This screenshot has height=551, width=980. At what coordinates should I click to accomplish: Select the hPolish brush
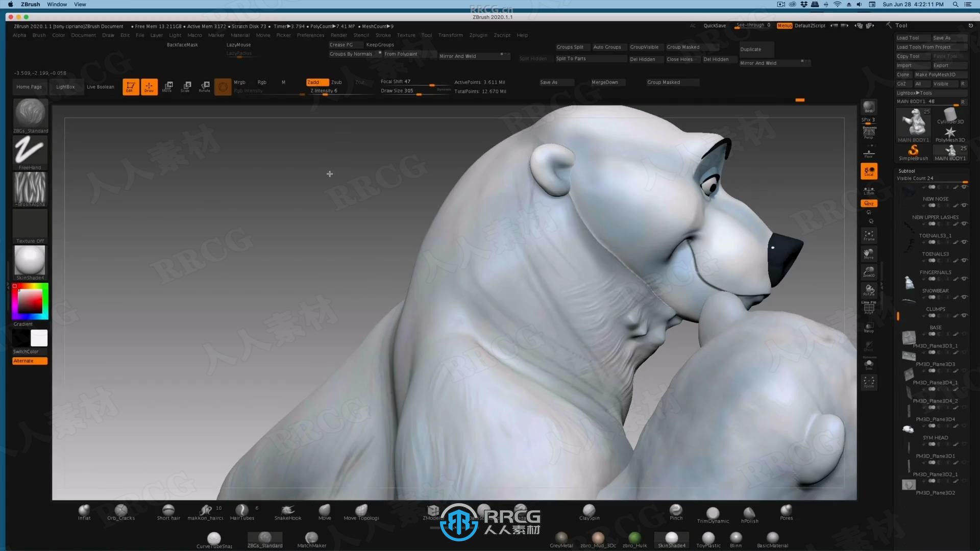pyautogui.click(x=749, y=515)
